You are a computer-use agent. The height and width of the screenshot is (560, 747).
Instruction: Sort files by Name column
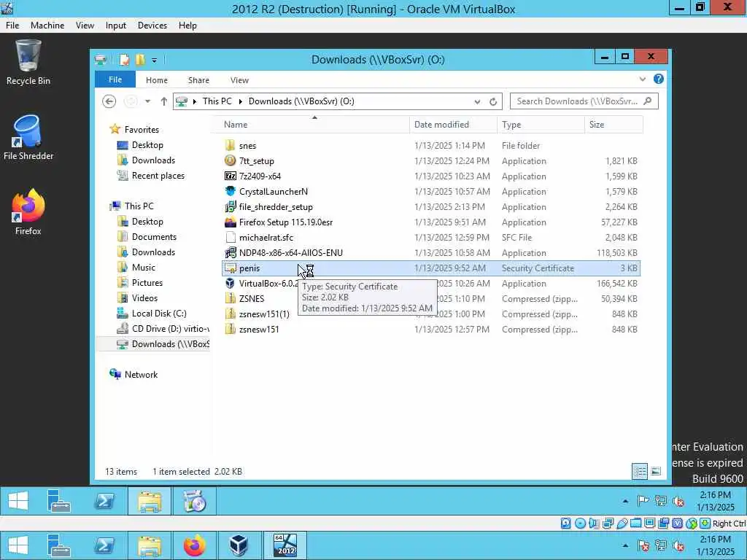(x=314, y=124)
